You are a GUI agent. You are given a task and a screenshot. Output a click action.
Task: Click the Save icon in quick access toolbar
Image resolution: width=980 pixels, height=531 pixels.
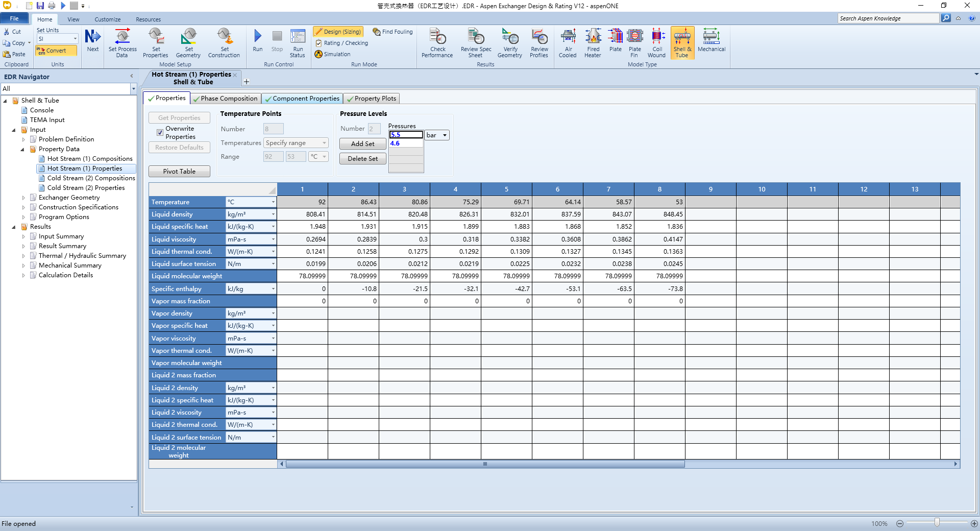40,6
